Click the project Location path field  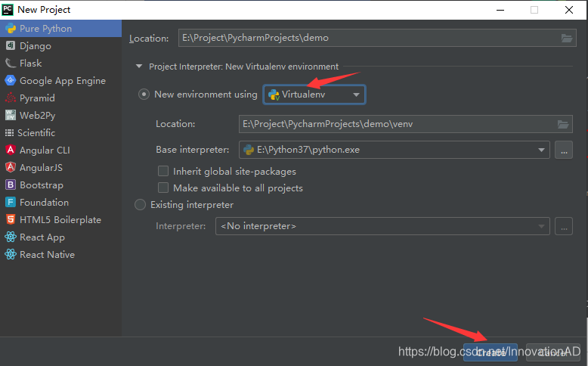[x=377, y=38]
